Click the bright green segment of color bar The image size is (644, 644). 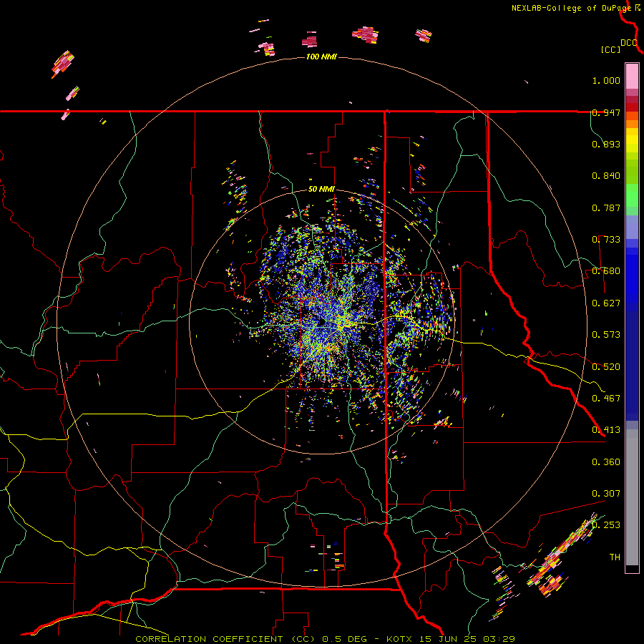[632, 195]
